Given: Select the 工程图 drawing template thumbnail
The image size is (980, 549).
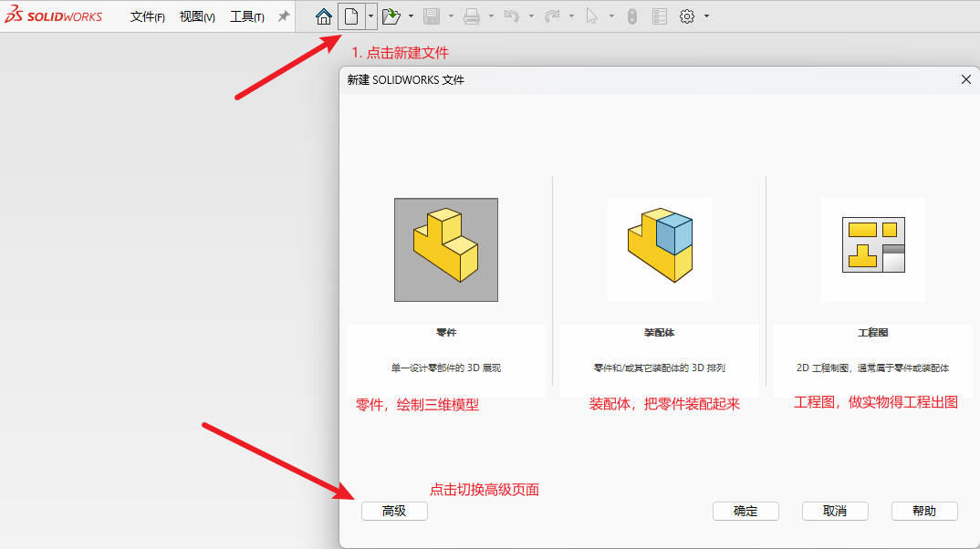Looking at the screenshot, I should click(x=873, y=250).
